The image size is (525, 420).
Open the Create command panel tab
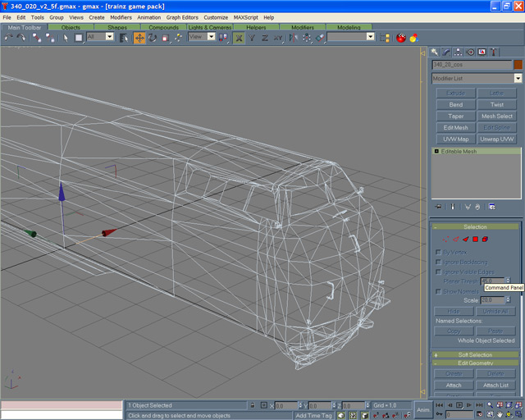[x=435, y=52]
